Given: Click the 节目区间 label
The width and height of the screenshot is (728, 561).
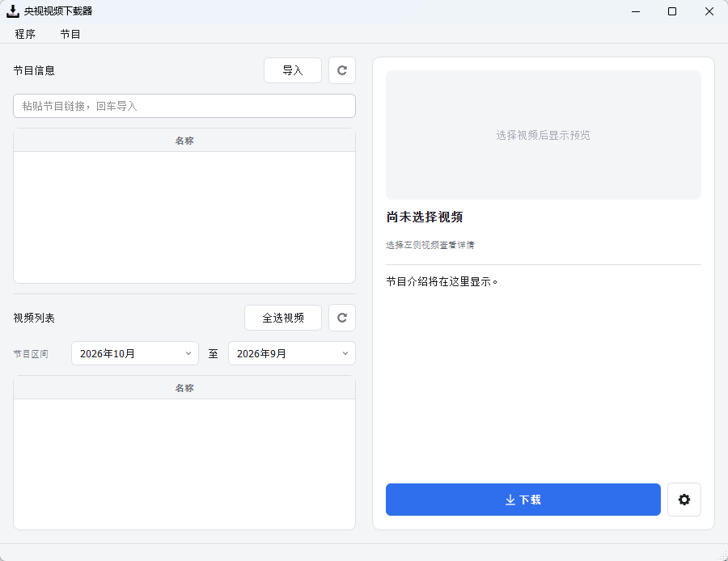Looking at the screenshot, I should [31, 354].
